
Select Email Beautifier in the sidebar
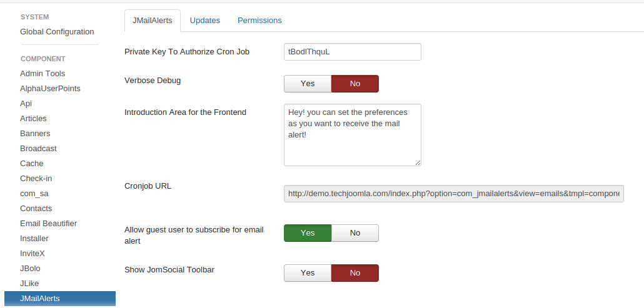coord(49,224)
